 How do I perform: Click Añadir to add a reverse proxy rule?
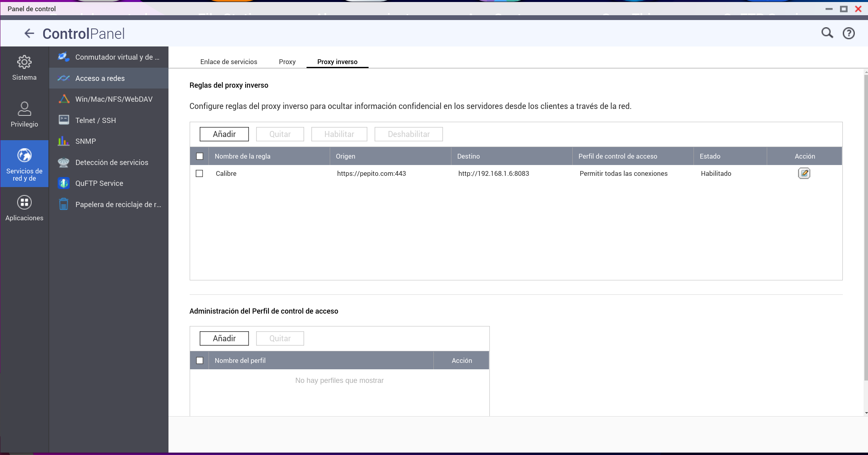224,134
